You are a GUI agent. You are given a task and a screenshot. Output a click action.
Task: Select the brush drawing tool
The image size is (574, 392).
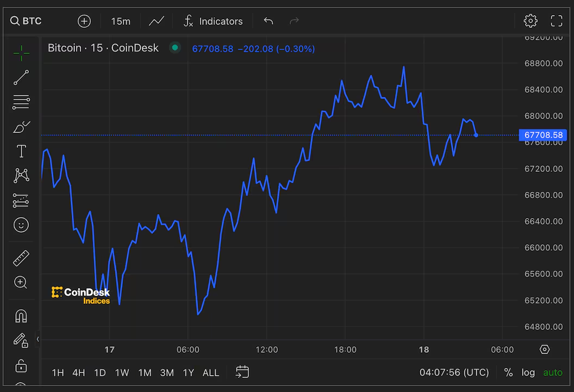(x=21, y=127)
